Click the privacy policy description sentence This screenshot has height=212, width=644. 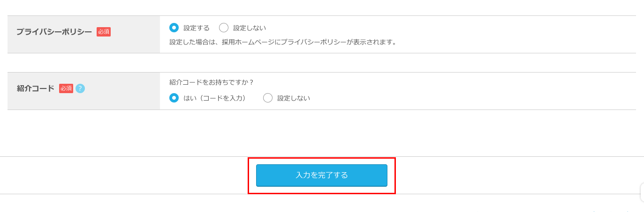pos(283,42)
